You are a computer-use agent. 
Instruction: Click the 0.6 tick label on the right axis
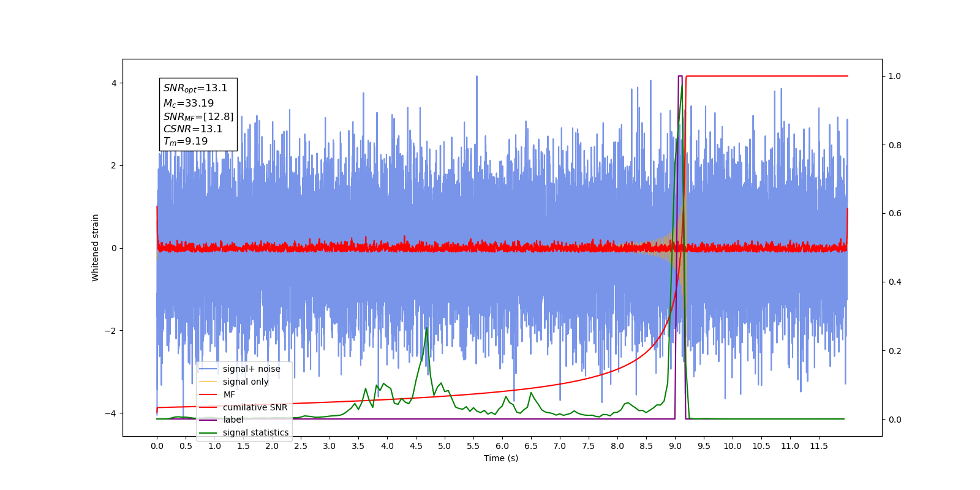pyautogui.click(x=895, y=214)
